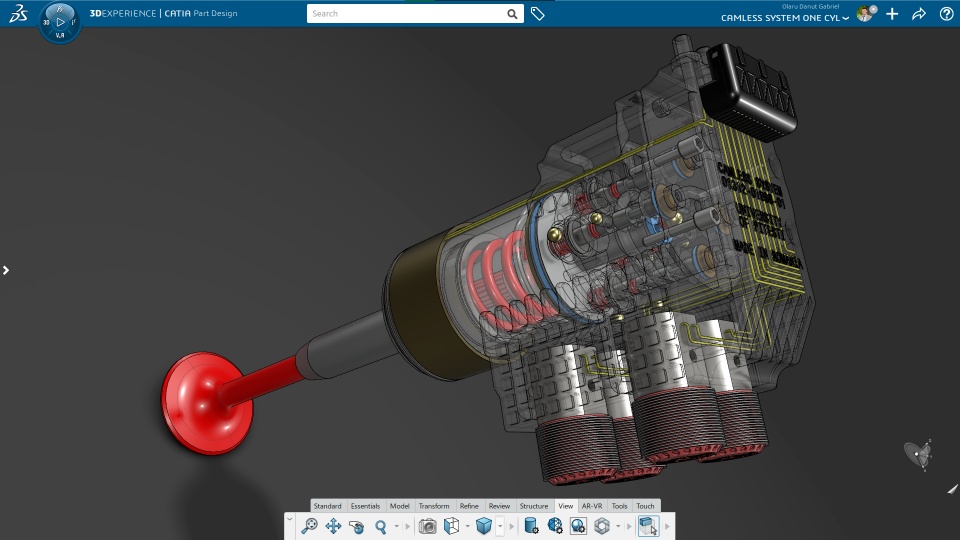This screenshot has width=960, height=540.
Task: Open the CAMLESS SYSTEM ONE CYL dropdown
Action: [785, 18]
